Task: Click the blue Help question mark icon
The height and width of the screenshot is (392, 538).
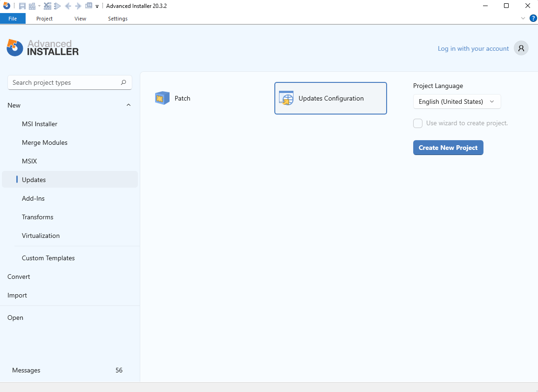Action: tap(533, 18)
